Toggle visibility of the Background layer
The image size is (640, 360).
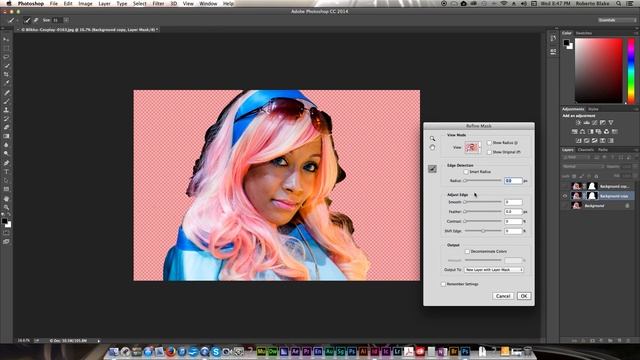[x=565, y=206]
